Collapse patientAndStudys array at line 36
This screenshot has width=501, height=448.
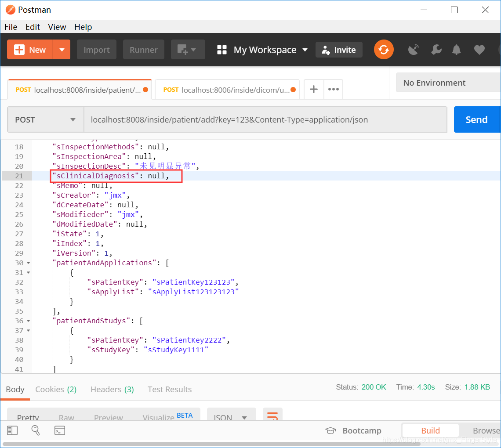coord(28,321)
